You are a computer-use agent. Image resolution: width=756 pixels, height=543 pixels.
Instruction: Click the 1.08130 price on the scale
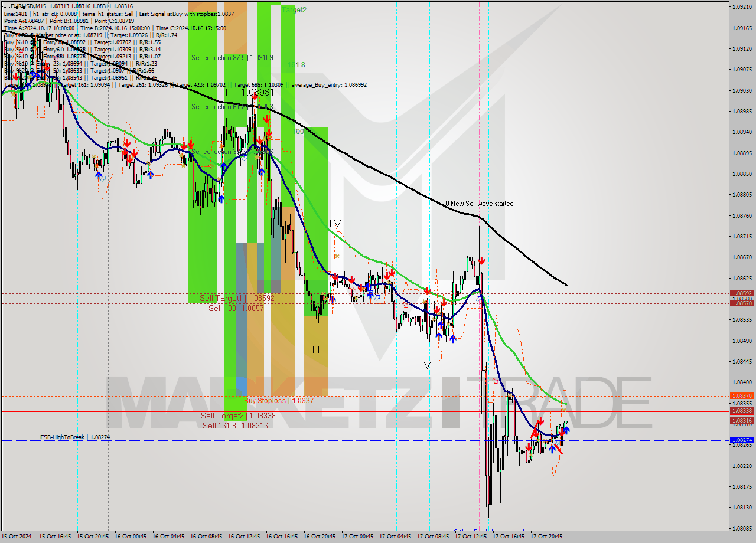[x=742, y=508]
